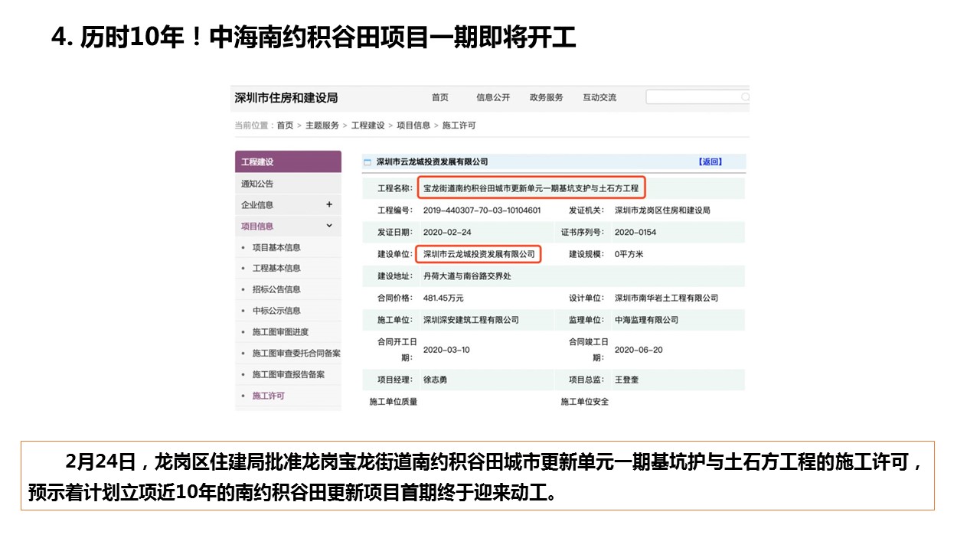This screenshot has height=551, width=980.
Task: Open 企业信息 in the sidebar
Action: [257, 204]
